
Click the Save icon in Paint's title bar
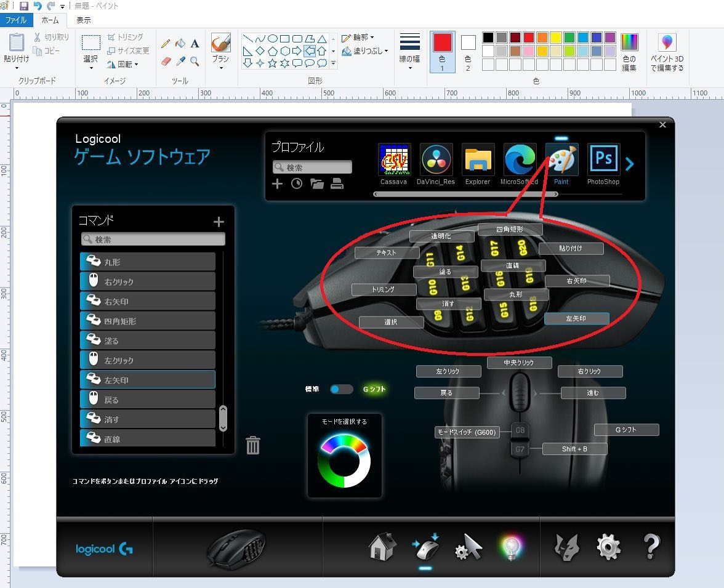tap(23, 6)
